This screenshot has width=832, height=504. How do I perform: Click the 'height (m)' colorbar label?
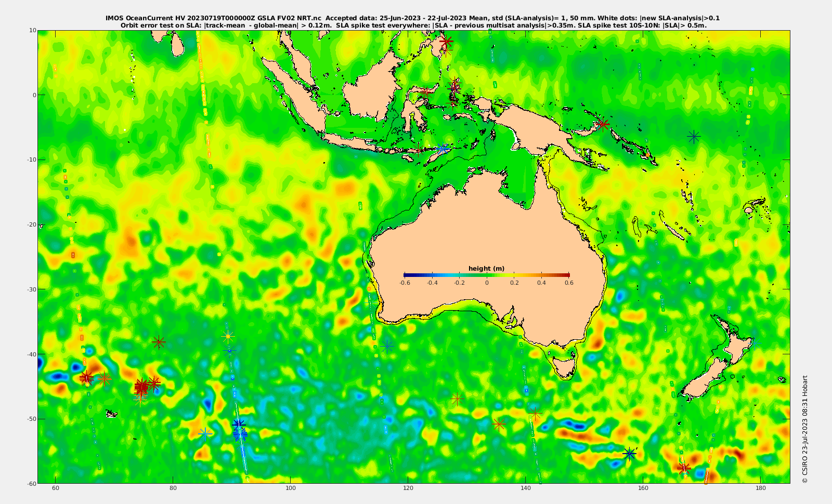coord(486,269)
